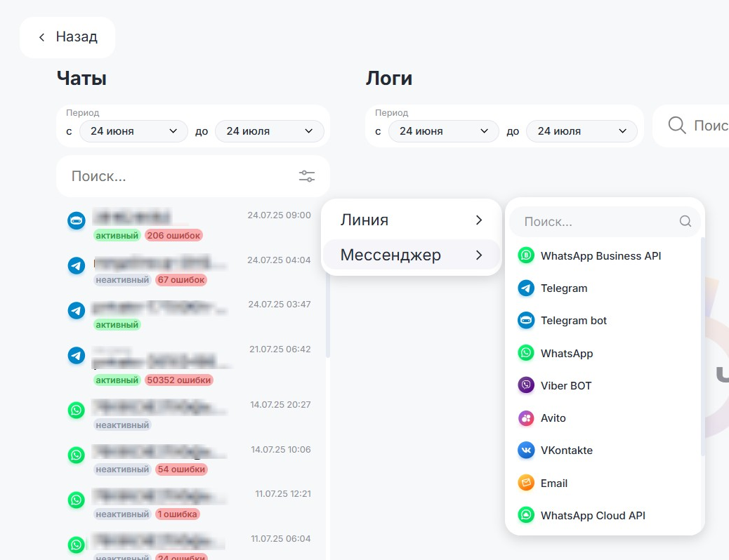This screenshot has width=729, height=560.
Task: Select the Avito icon
Action: [x=526, y=418]
